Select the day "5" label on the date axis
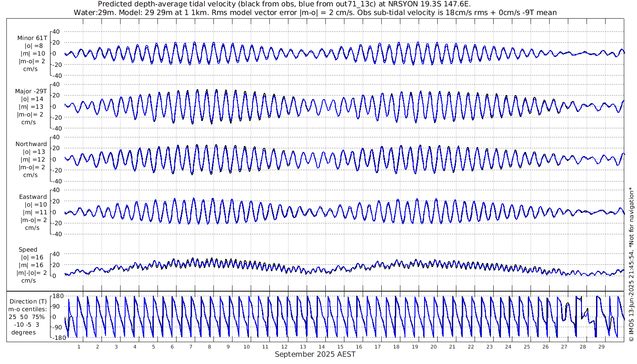The width and height of the screenshot is (637, 364). [x=154, y=347]
